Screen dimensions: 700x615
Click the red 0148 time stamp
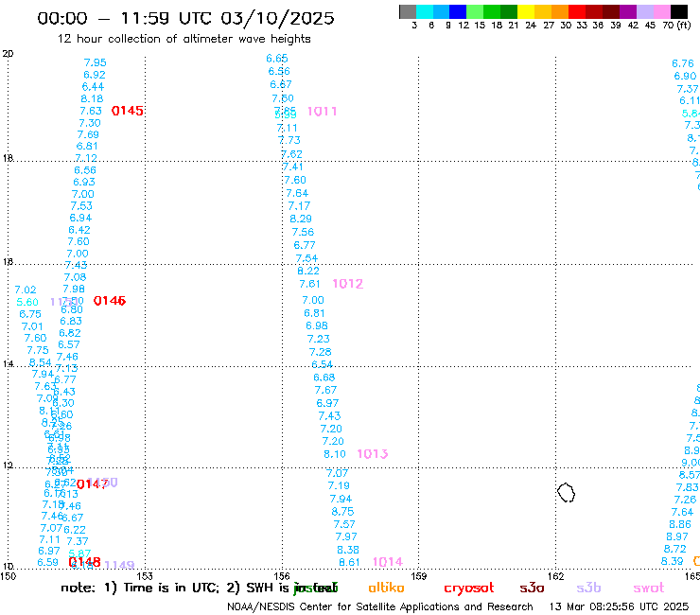(85, 562)
